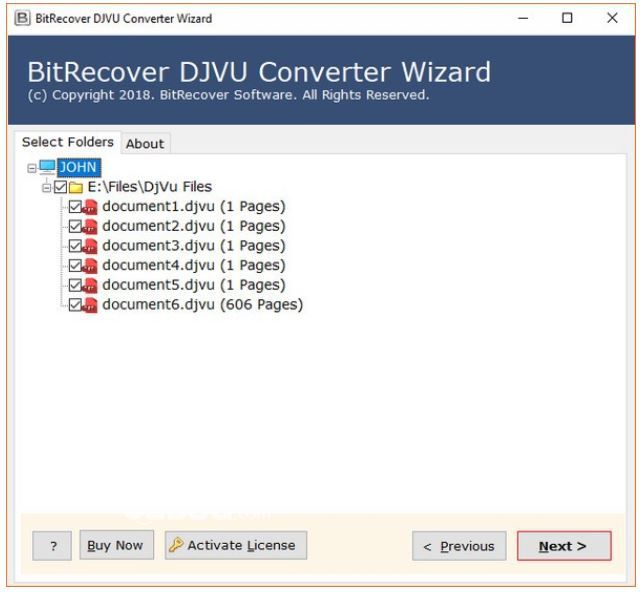Click the Buy Now button
Viewport: 644px width, 592px height.
117,545
